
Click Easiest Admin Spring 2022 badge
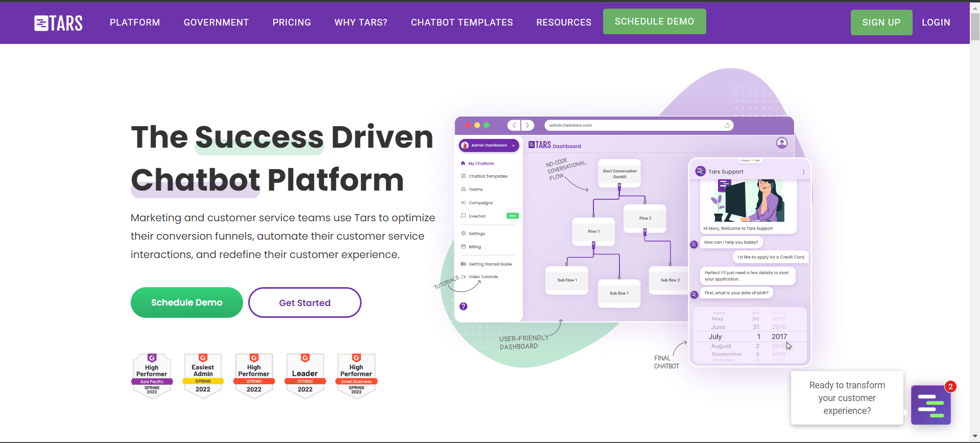point(203,376)
